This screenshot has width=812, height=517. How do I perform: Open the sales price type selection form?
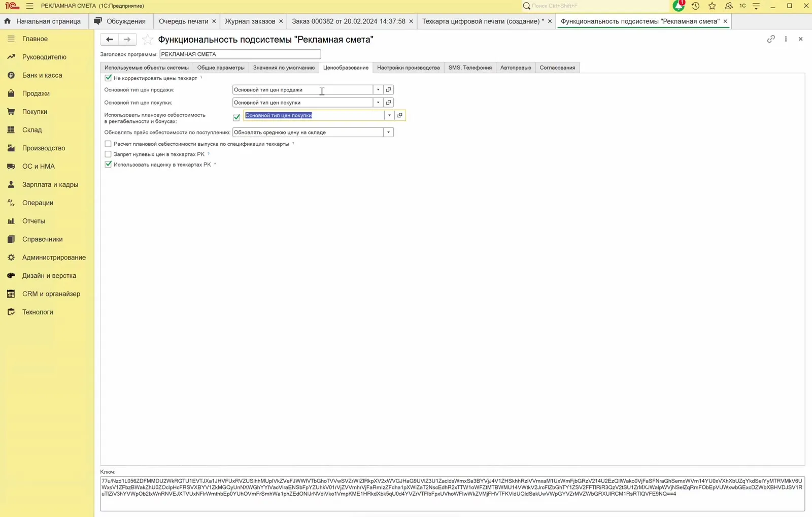point(389,89)
